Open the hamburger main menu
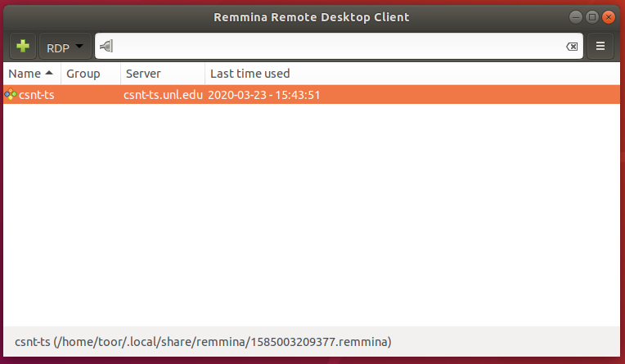 coord(600,47)
